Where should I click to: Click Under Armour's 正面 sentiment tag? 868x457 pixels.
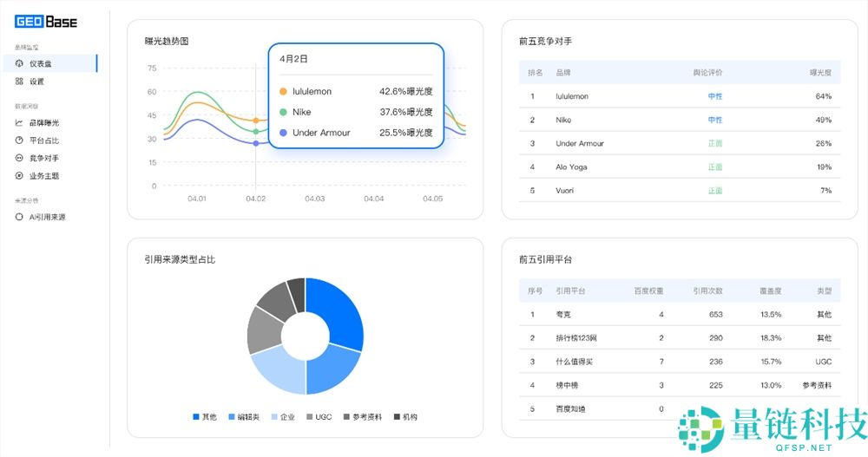[715, 143]
